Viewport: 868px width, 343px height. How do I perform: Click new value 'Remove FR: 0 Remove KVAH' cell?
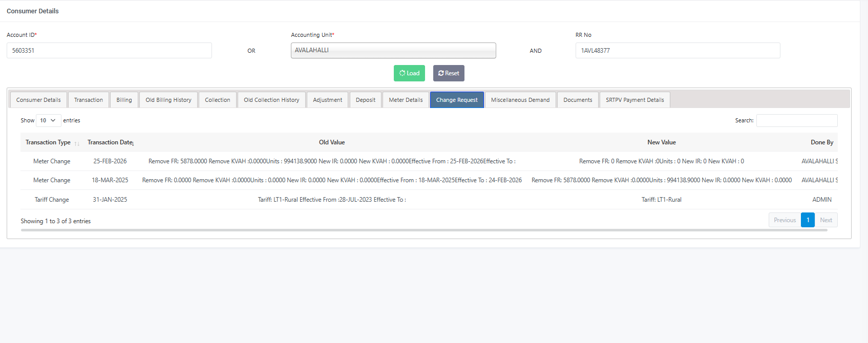point(662,161)
